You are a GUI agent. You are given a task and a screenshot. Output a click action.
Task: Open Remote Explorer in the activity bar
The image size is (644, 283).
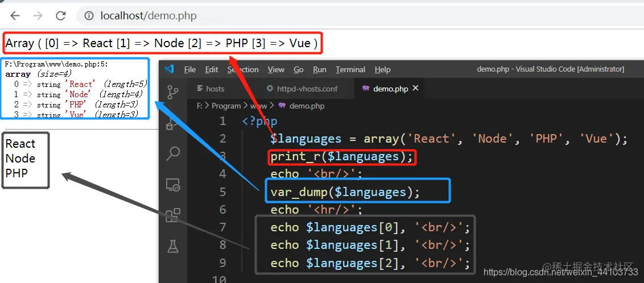point(173,185)
